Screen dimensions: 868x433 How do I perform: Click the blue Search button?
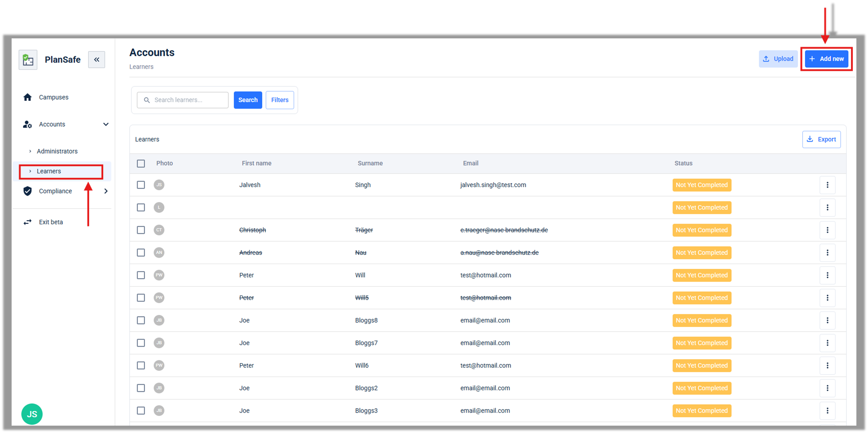click(248, 100)
